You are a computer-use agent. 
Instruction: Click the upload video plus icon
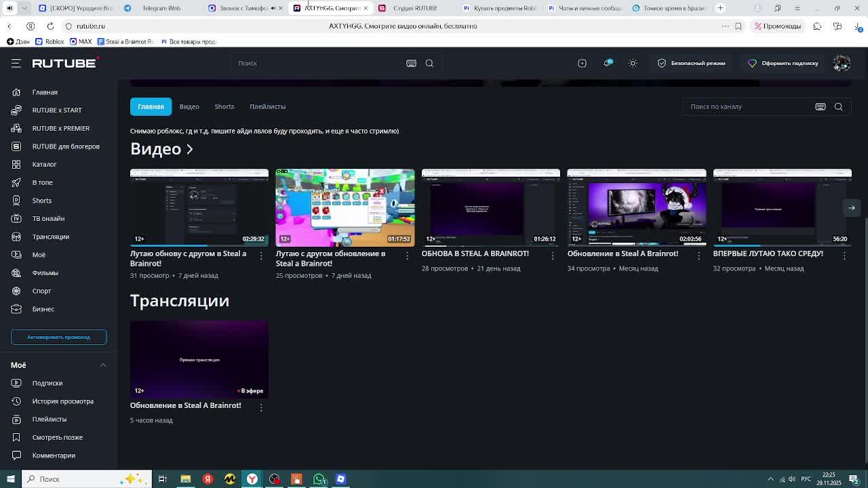click(x=582, y=63)
